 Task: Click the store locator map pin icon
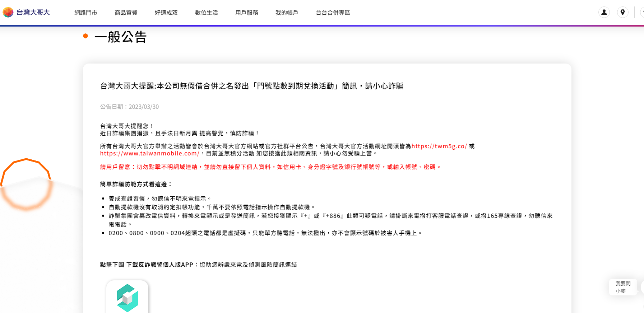pyautogui.click(x=622, y=12)
